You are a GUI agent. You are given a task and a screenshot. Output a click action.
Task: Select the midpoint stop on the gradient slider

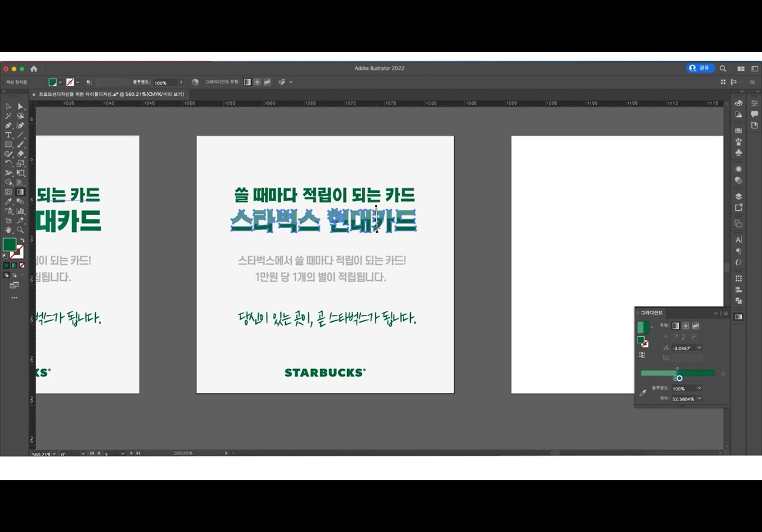click(x=677, y=368)
